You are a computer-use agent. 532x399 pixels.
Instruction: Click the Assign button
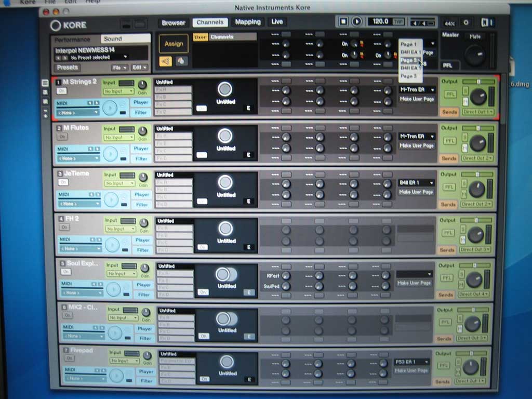[x=174, y=44]
